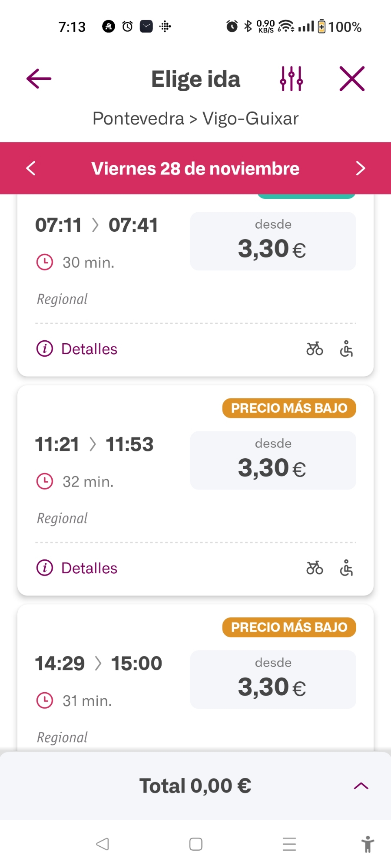This screenshot has height=868, width=391.
Task: Go back with the purple arrow
Action: point(39,79)
